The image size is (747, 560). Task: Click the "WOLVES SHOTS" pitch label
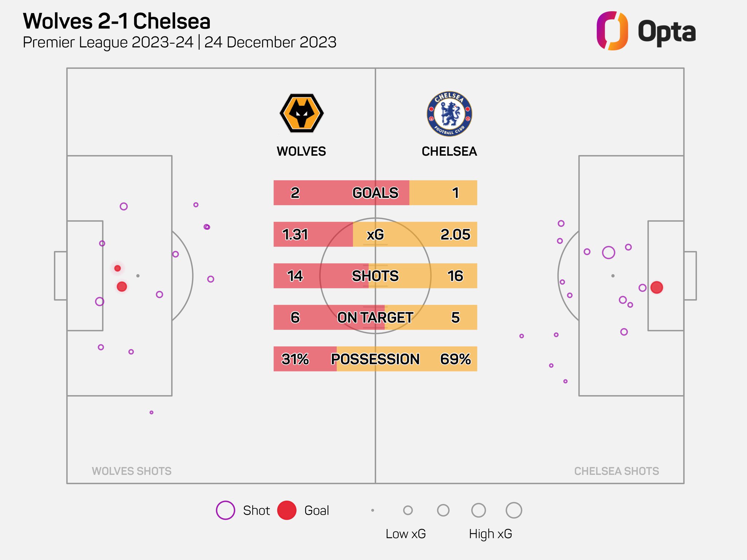click(132, 471)
